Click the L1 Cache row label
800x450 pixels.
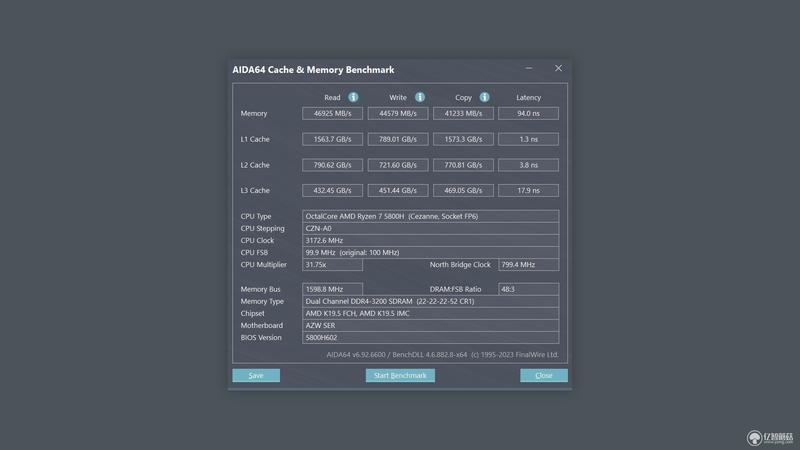255,139
